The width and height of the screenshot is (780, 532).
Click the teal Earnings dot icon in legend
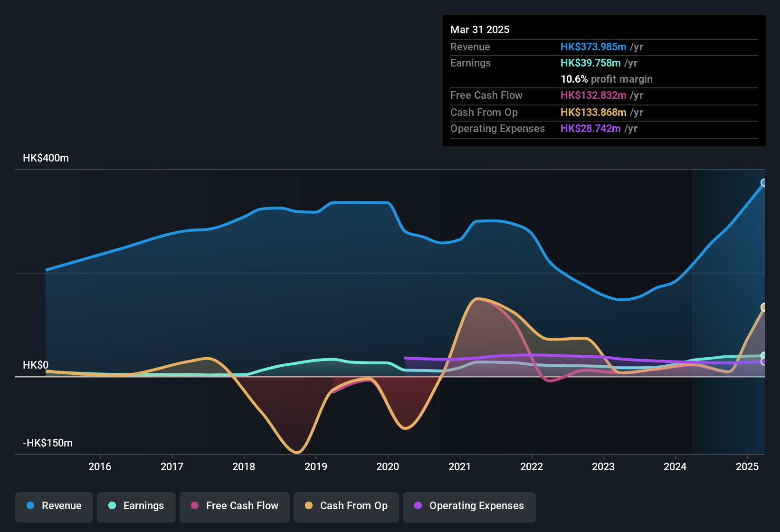tap(113, 506)
